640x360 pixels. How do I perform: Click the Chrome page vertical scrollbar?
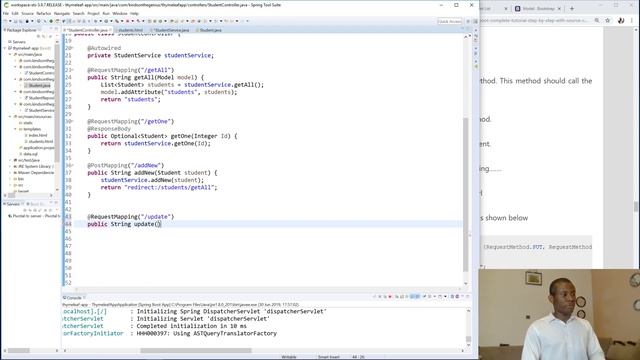coord(636,206)
